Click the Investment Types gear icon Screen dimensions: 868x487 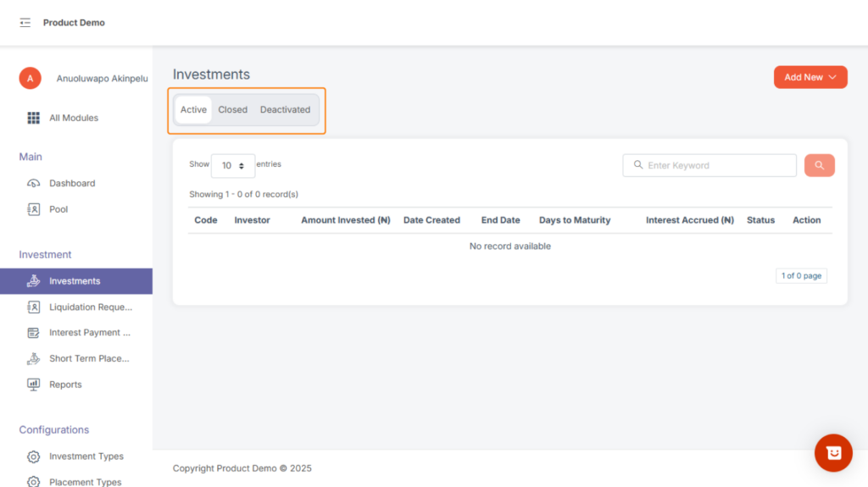pos(34,457)
